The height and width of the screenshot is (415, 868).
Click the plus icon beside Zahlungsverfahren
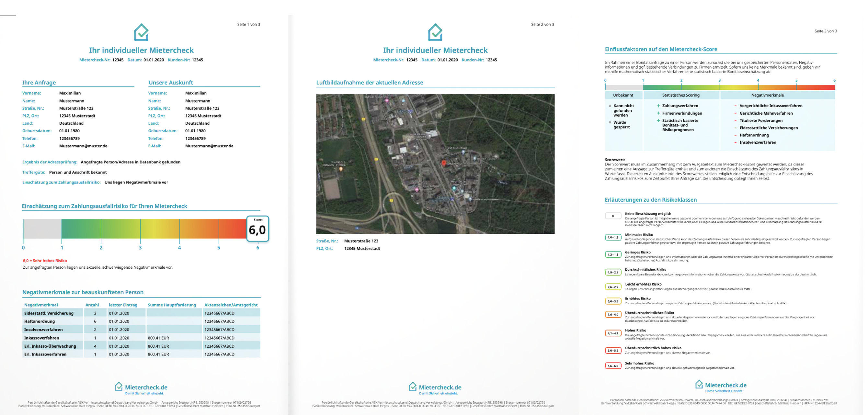pyautogui.click(x=658, y=106)
